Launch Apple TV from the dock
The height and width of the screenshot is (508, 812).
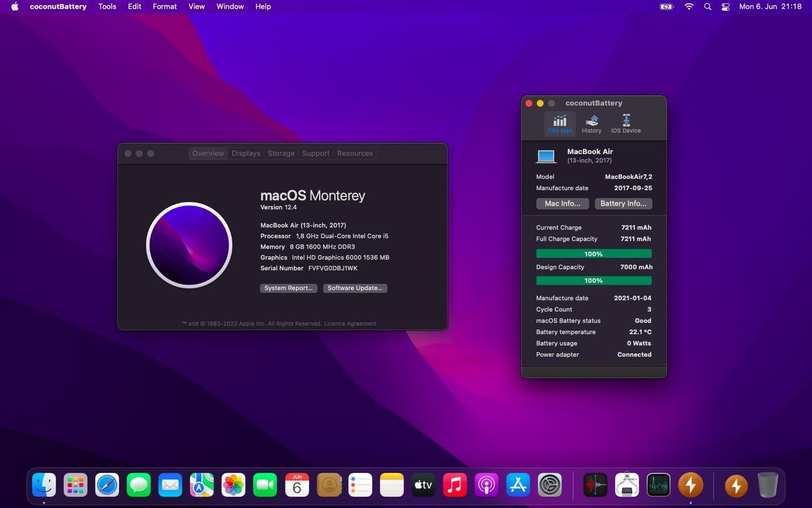[423, 485]
